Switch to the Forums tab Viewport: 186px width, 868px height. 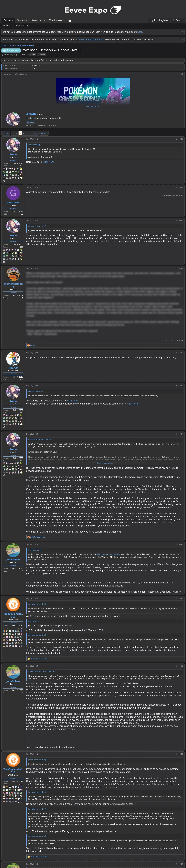point(8,20)
